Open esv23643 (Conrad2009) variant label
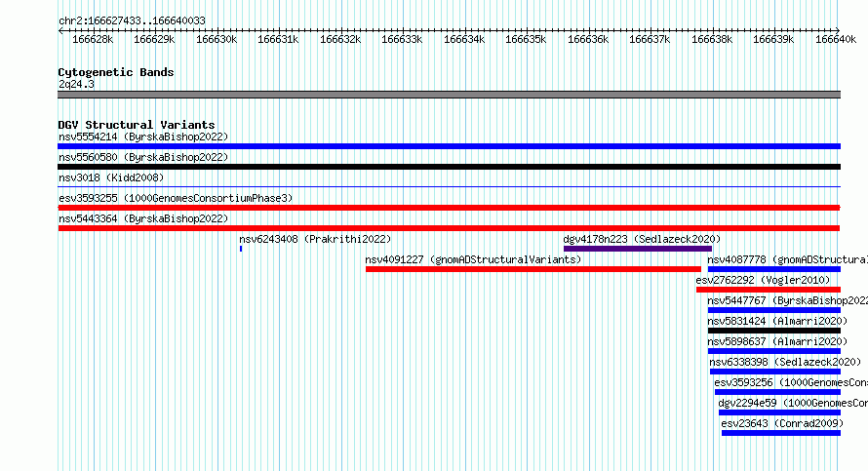This screenshot has width=868, height=471. click(782, 423)
